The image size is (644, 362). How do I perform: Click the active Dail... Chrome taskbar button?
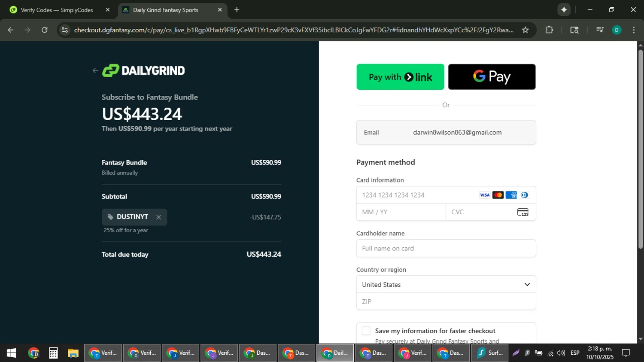coord(335,353)
